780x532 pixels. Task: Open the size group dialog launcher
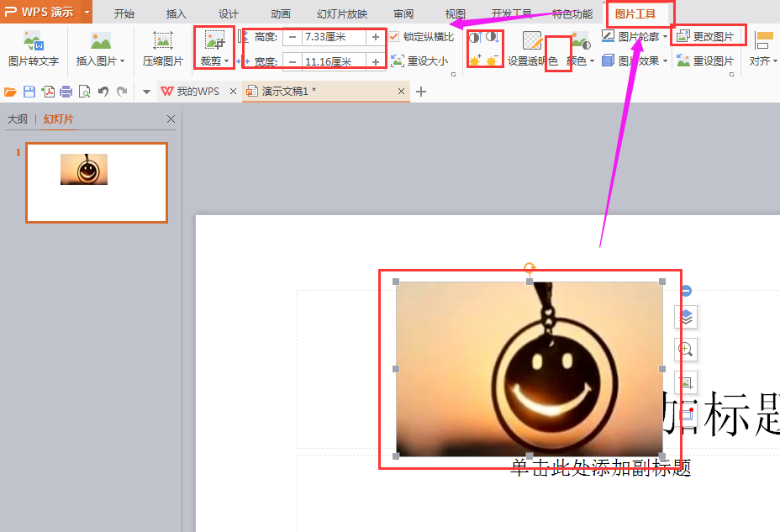coord(453,74)
